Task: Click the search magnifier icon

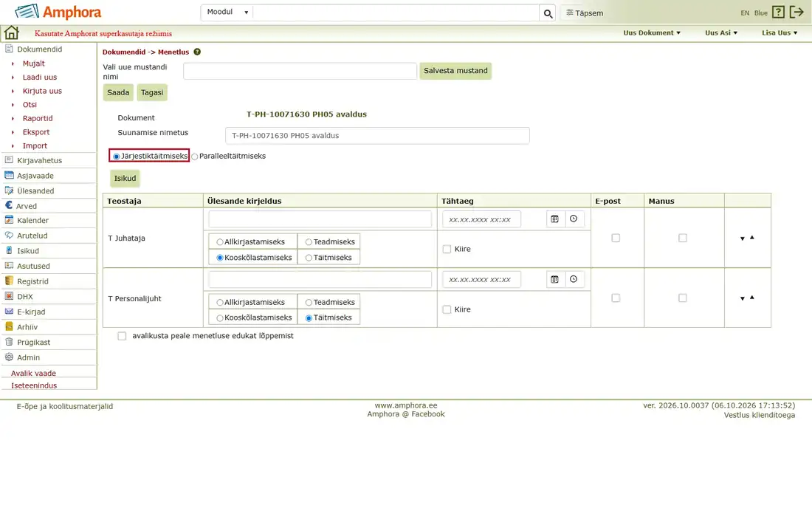Action: (548, 13)
